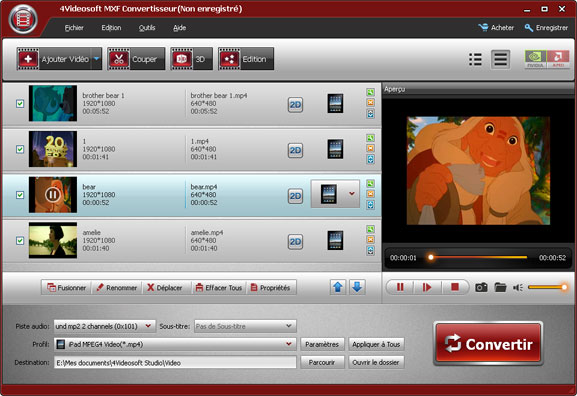Open the Couper scissors tool
The height and width of the screenshot is (396, 577).
click(x=136, y=59)
